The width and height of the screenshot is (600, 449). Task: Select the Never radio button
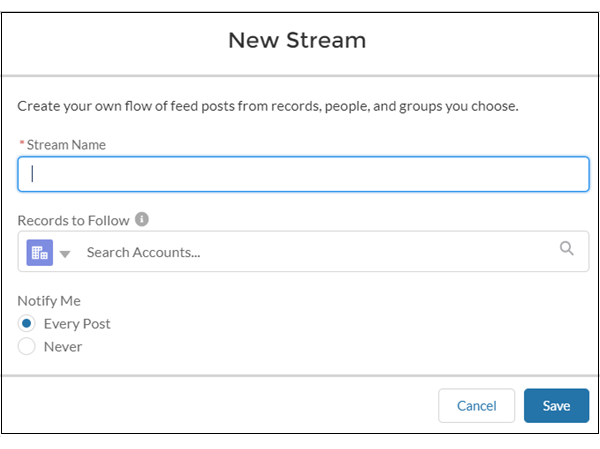click(26, 346)
